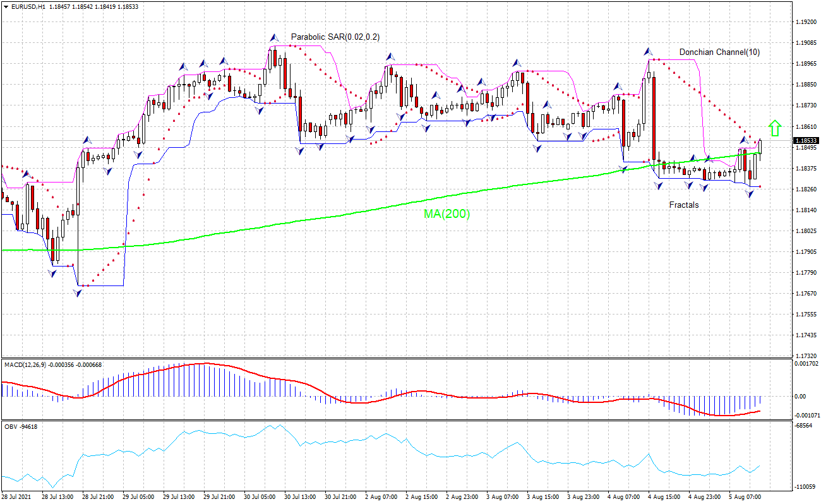Image resolution: width=821 pixels, height=504 pixels.
Task: Click the 1.19200 price axis value
Action: click(806, 21)
